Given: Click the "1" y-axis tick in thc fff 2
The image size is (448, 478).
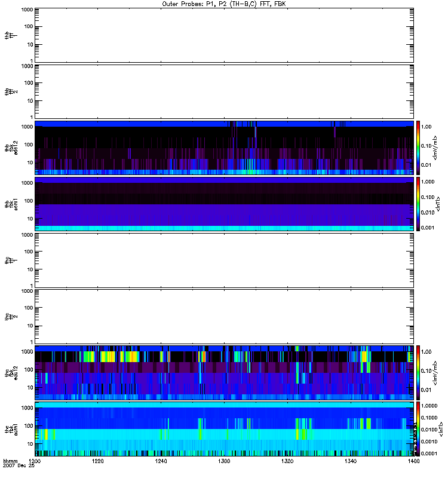Looking at the screenshot, I should coord(32,342).
